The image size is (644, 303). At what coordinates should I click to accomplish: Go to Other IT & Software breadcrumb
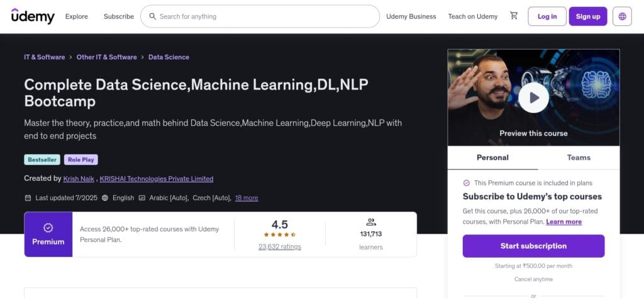tap(107, 57)
